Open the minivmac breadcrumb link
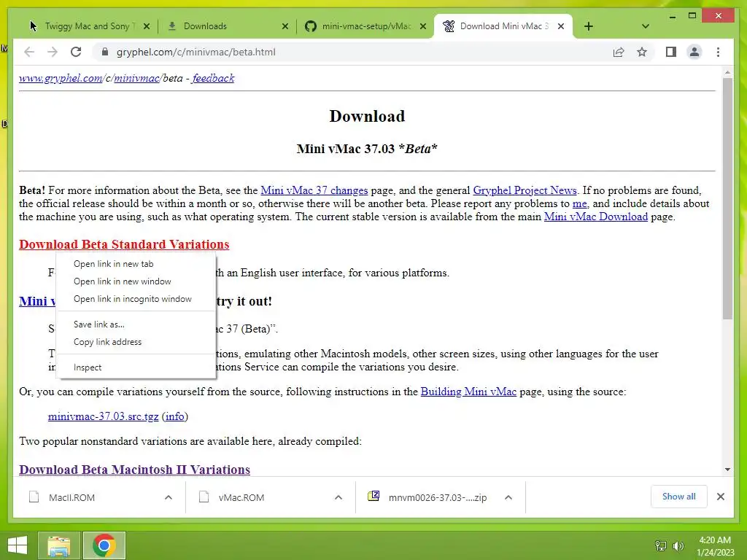Image resolution: width=747 pixels, height=560 pixels. pyautogui.click(x=136, y=78)
